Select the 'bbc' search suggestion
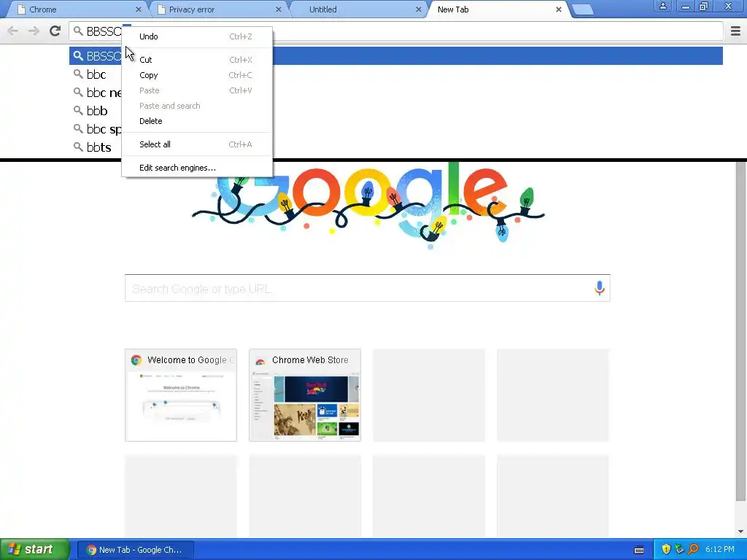Screen dimensions: 747x560 pos(96,74)
